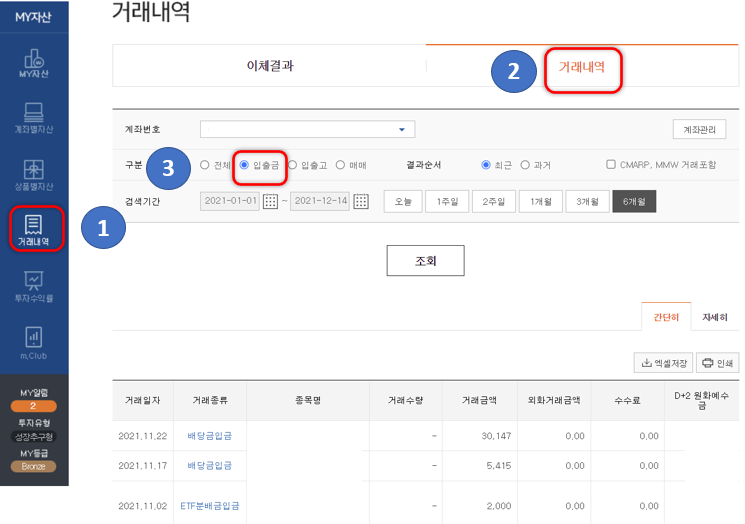Open ETF분배금입금 link

click(210, 506)
